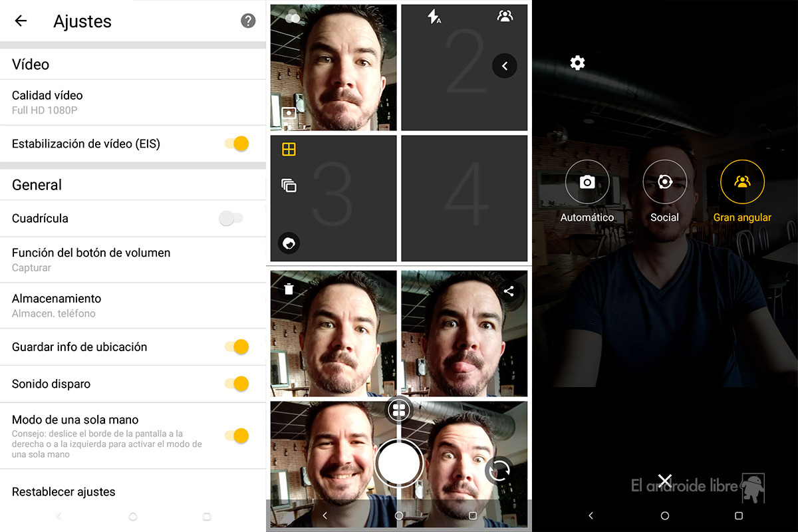798x532 pixels.
Task: Select the tongue-out selfie thumbnail
Action: pyautogui.click(x=464, y=333)
